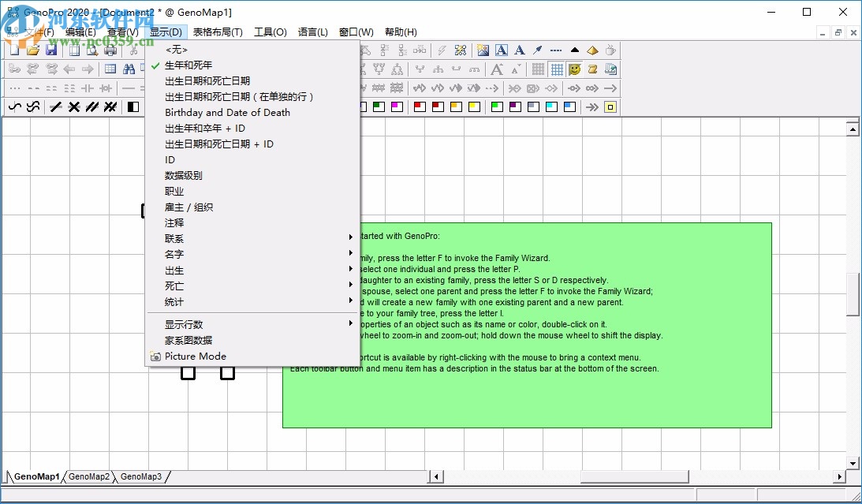
Task: Expand the 联系 submenu
Action: [x=174, y=238]
